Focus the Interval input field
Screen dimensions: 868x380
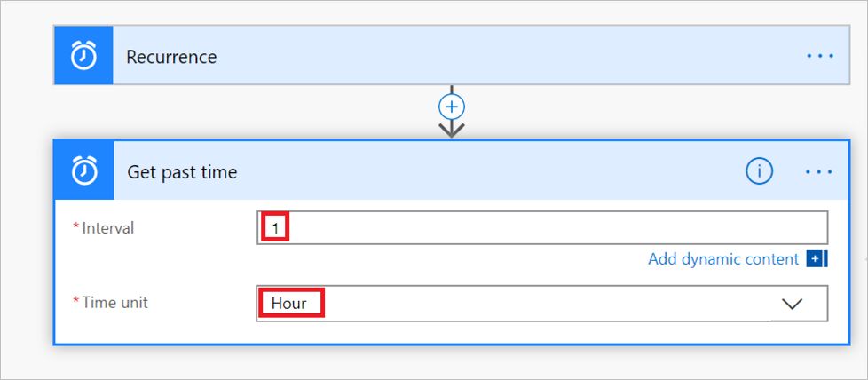542,227
